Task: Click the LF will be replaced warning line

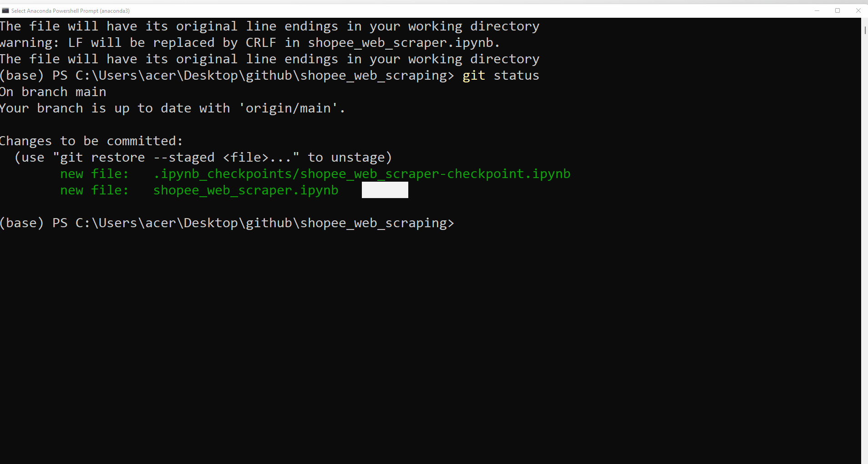Action: [249, 42]
